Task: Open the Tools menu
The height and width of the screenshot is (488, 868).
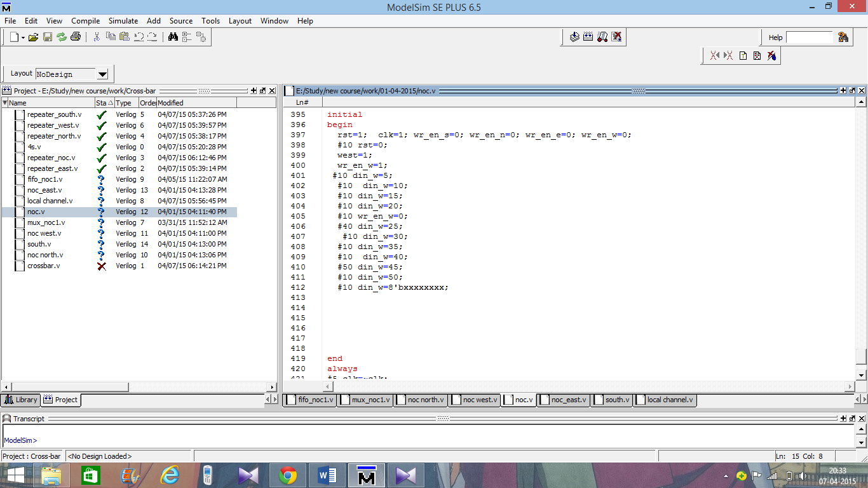Action: click(211, 21)
